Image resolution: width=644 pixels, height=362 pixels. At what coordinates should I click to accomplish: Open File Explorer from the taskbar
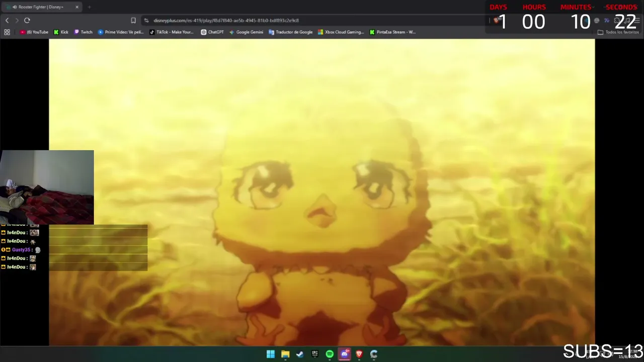pyautogui.click(x=285, y=354)
